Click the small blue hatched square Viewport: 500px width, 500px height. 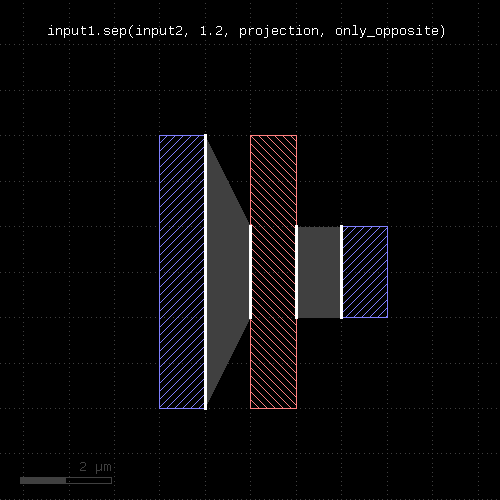365,272
